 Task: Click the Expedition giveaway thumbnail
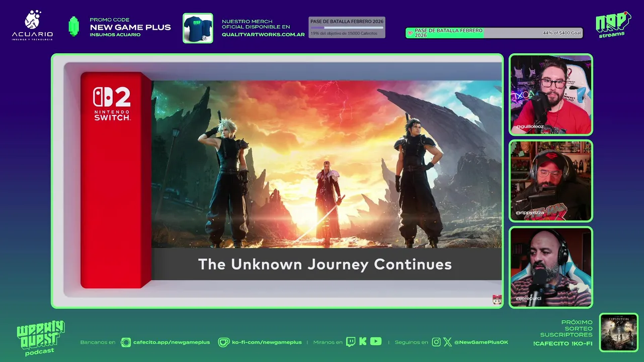pyautogui.click(x=619, y=333)
